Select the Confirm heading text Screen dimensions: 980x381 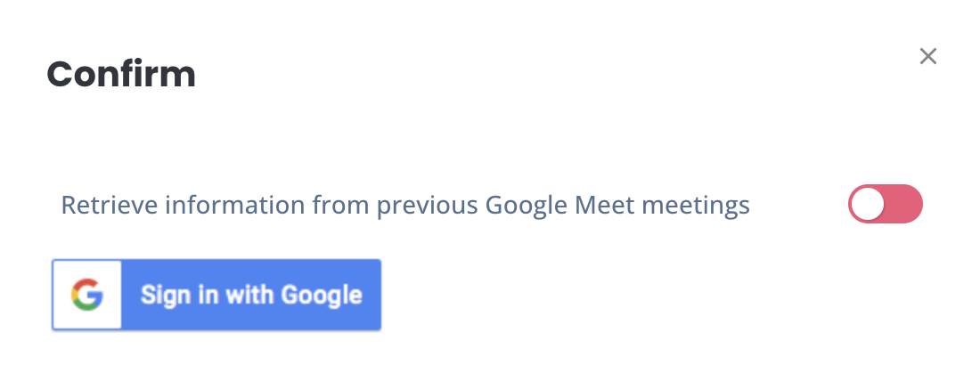(x=121, y=74)
